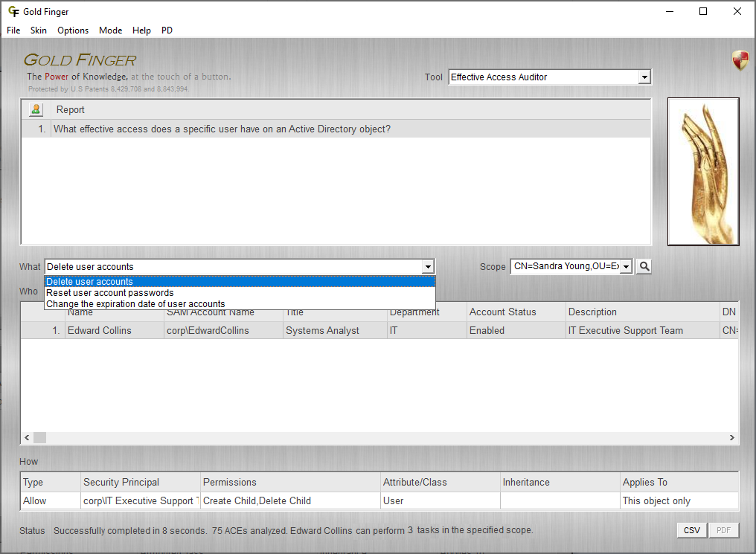This screenshot has width=756, height=554.
Task: Click the Security Principal column header
Action: click(141, 482)
